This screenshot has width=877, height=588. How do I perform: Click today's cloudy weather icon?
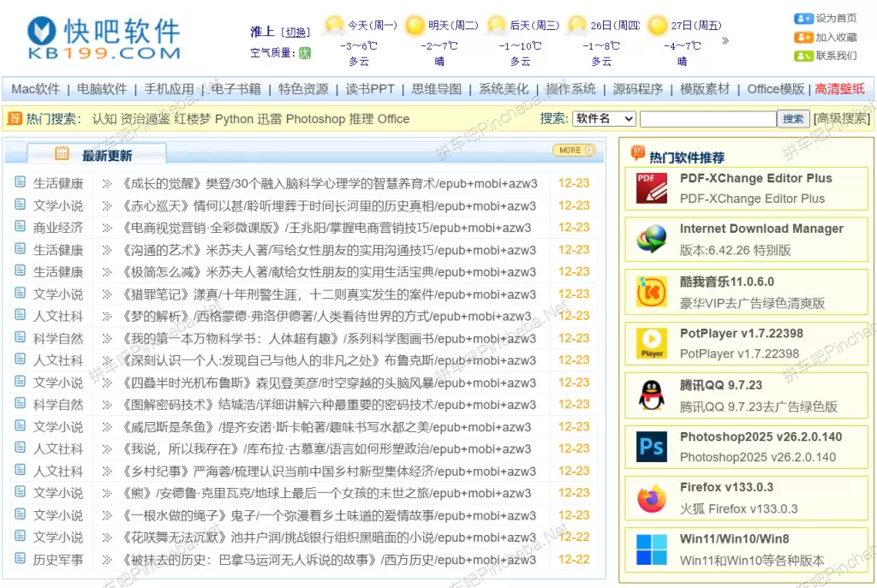pos(334,25)
